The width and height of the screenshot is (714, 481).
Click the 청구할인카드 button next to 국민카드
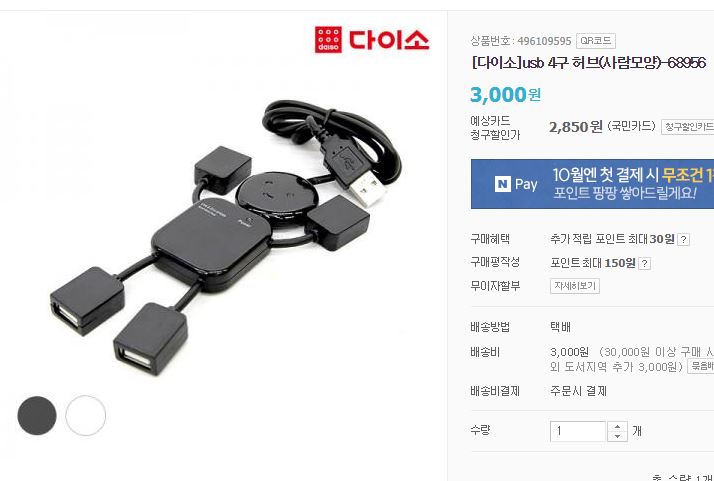688,127
